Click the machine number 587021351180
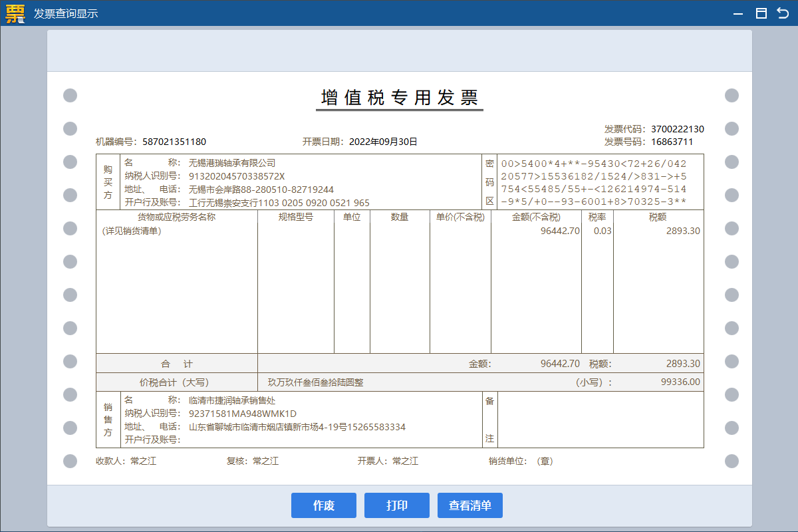 (x=174, y=142)
